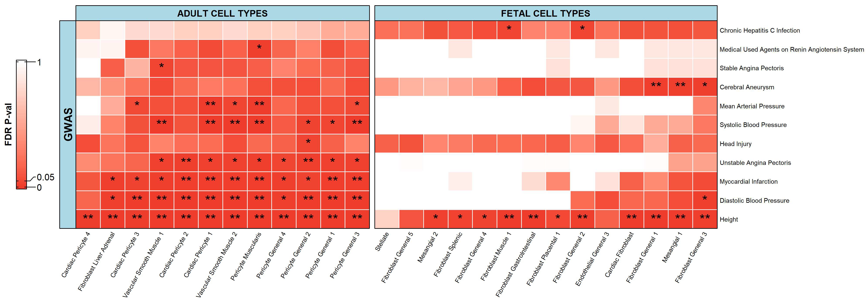
Task: Select Hepatitis C cell for Fibroblast Muscle 1
Action: [509, 30]
